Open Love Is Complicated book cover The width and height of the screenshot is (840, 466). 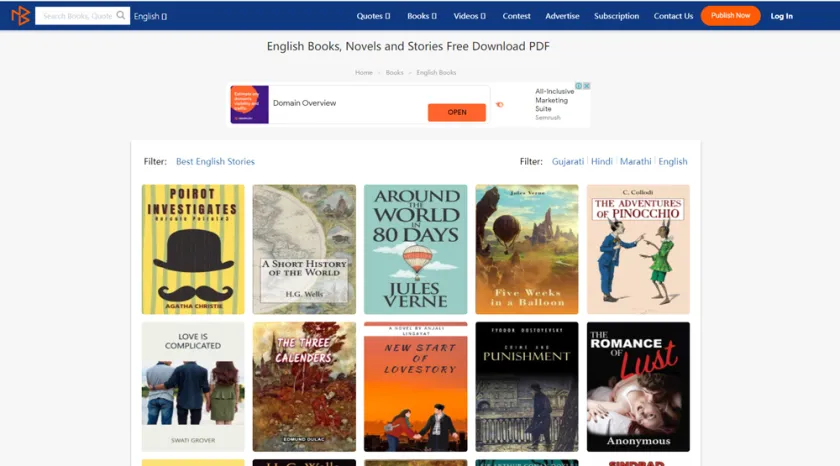193,387
